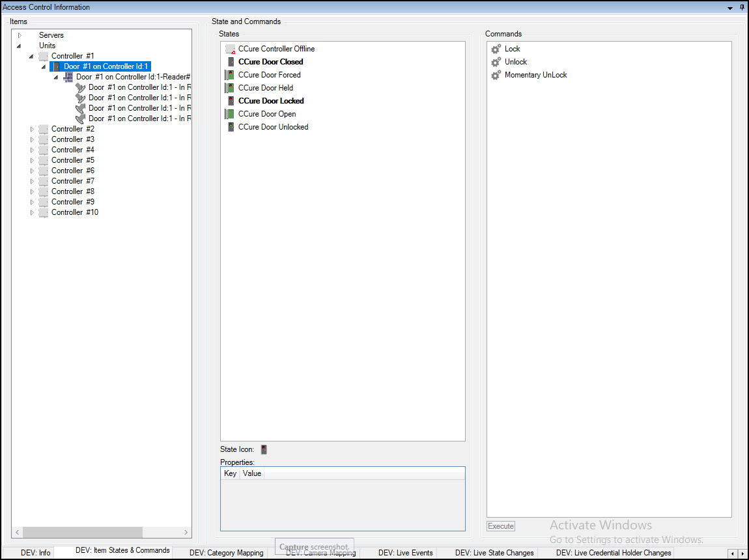Select the CCure Door Open state icon
Viewport: 749px width, 560px height.
coord(230,113)
